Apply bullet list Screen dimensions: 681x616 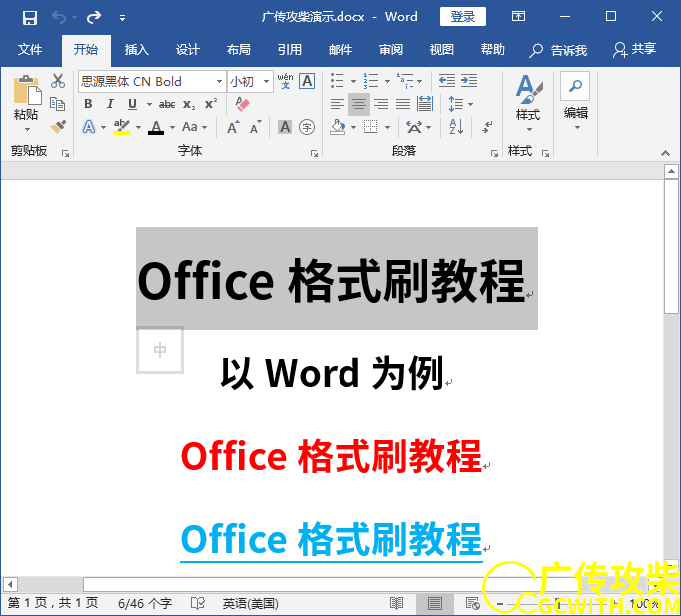(338, 81)
